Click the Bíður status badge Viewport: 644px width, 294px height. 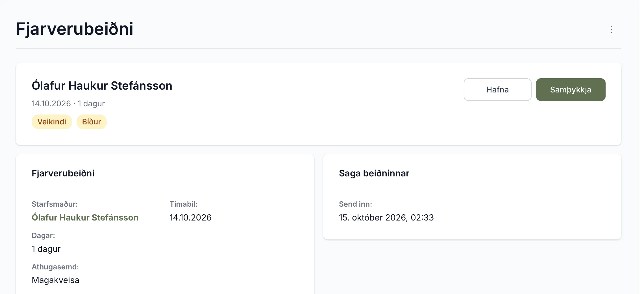[x=92, y=122]
